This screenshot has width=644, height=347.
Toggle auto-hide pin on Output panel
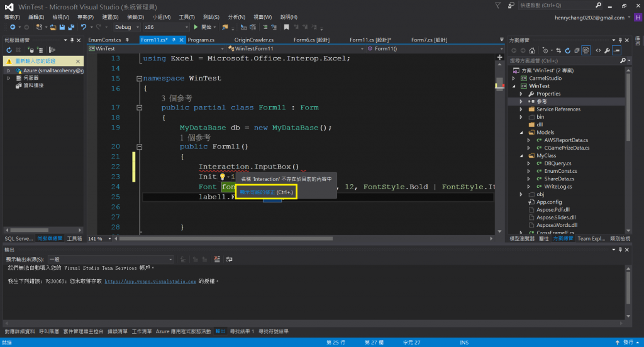click(620, 250)
